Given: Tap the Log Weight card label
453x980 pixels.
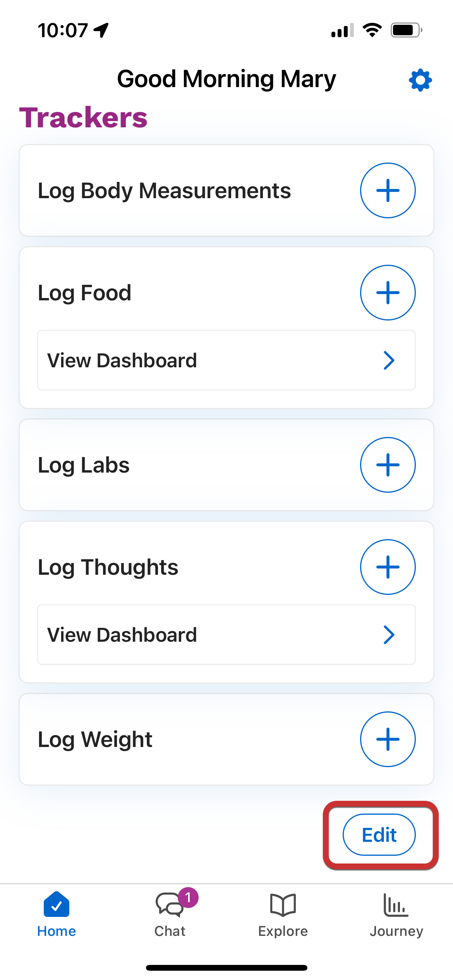Looking at the screenshot, I should coord(95,740).
